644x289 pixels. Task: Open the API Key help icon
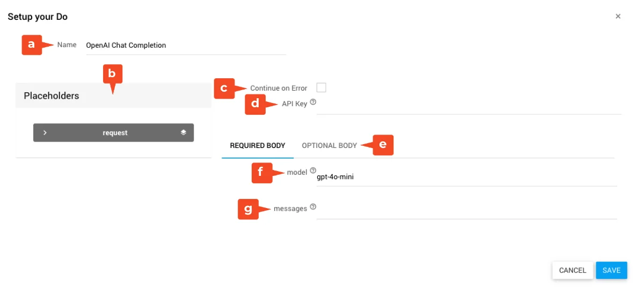[313, 102]
